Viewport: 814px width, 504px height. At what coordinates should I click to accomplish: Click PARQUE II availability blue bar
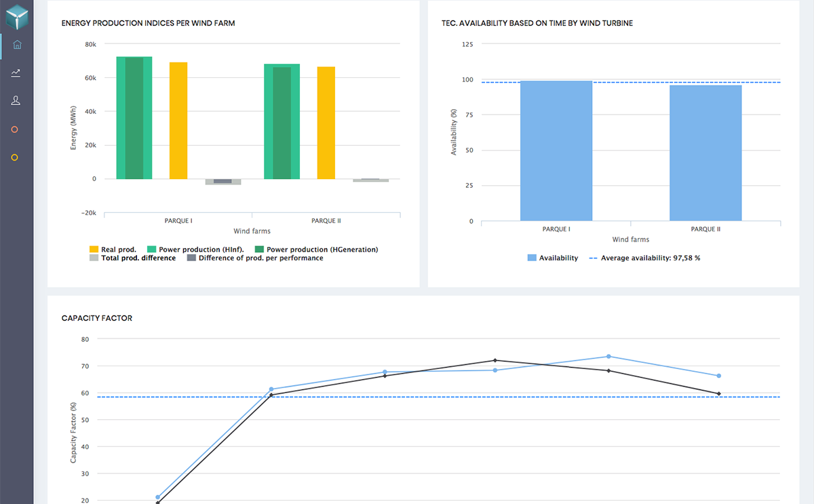(x=705, y=153)
